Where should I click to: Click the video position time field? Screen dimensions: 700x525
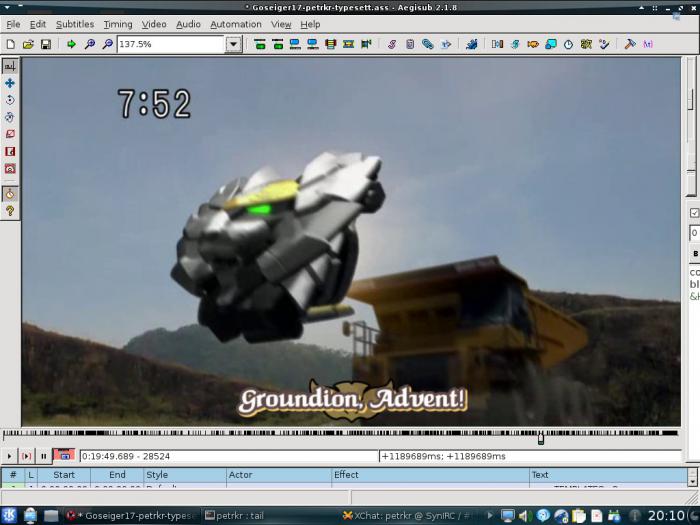tap(229, 456)
